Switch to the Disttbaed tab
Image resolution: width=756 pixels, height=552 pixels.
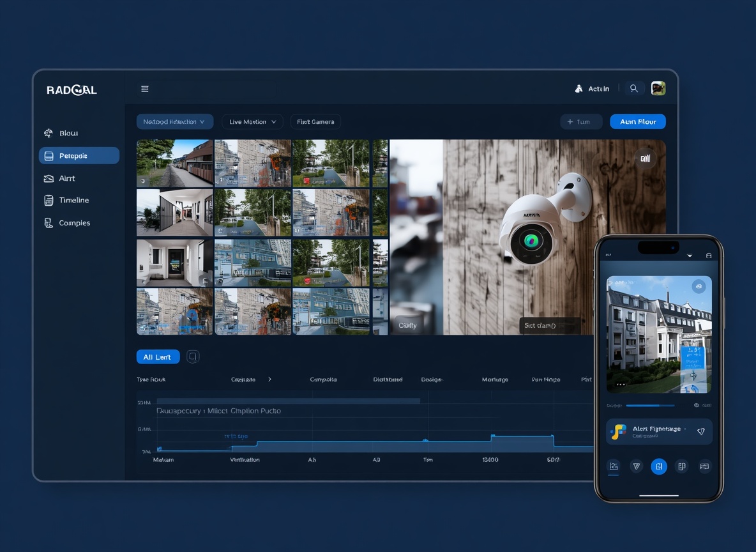click(x=388, y=379)
